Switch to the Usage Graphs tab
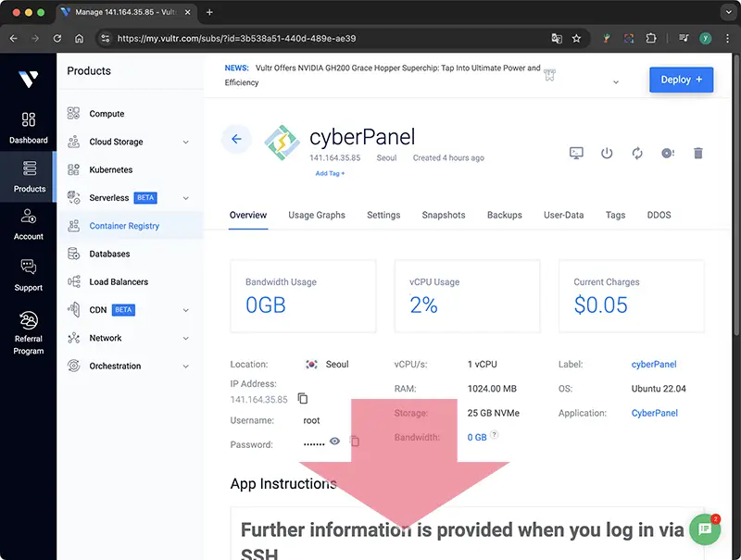Image resolution: width=741 pixels, height=560 pixels. [317, 216]
